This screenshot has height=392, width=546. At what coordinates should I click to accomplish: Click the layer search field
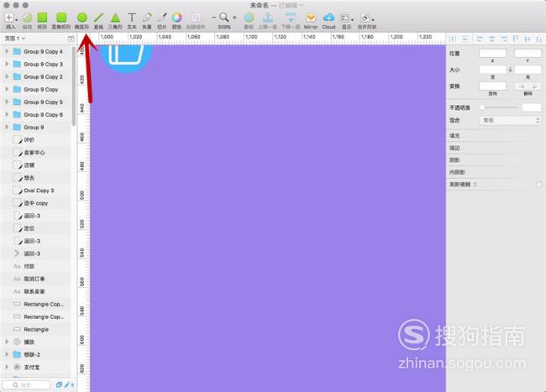[27, 384]
